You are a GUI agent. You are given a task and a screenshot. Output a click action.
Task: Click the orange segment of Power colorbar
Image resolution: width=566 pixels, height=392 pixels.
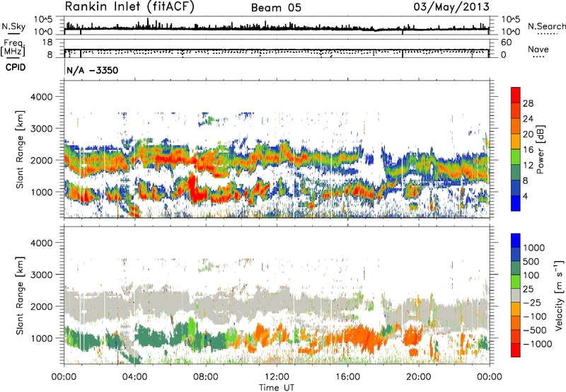pos(516,126)
